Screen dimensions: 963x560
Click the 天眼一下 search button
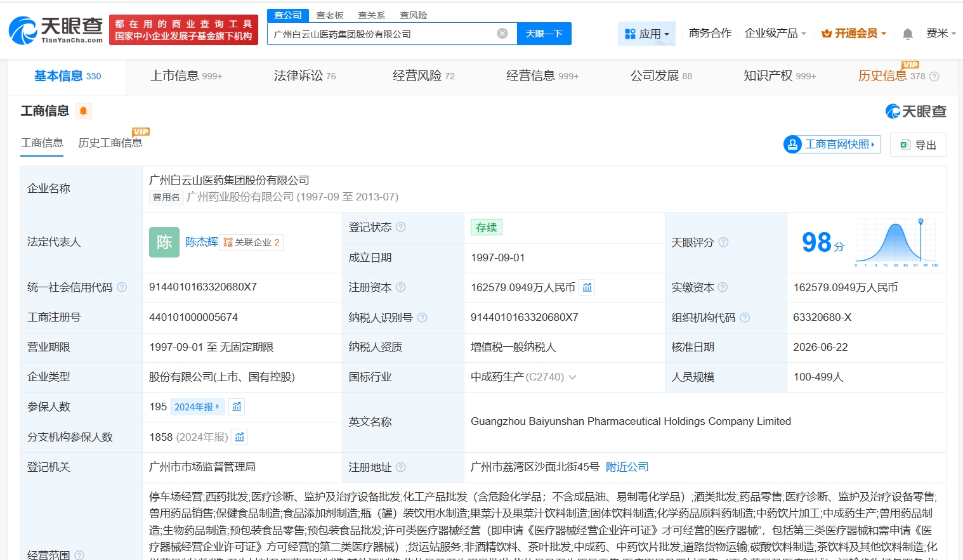coord(544,34)
